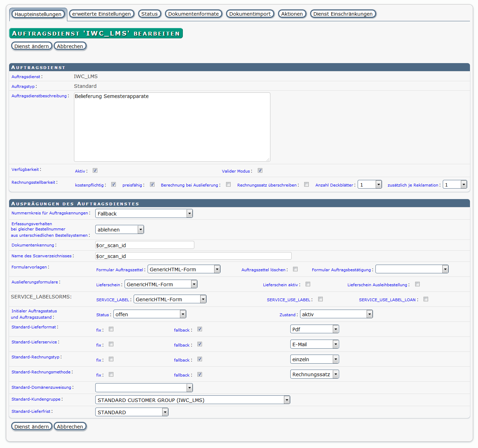
Task: Click the Auftragstyp value Standard
Action: coord(85,86)
